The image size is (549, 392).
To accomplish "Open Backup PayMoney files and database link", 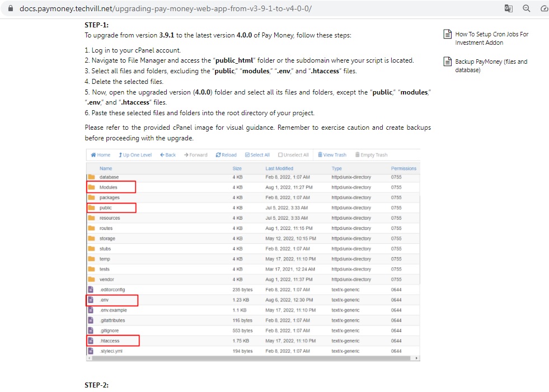I will tap(491, 66).
